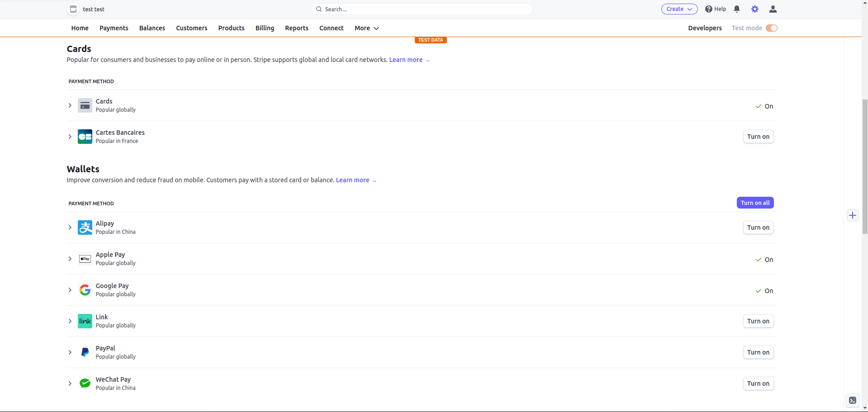Click the plus icon on the right sidebar
868x412 pixels.
click(x=853, y=215)
